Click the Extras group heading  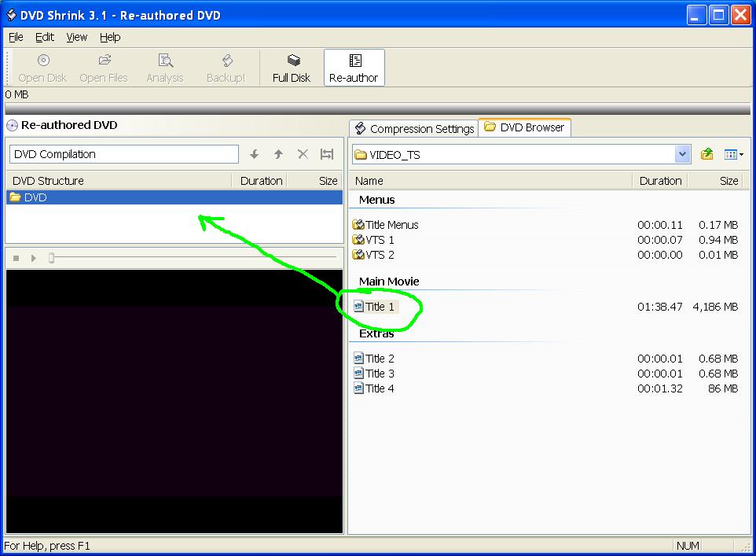pos(376,333)
